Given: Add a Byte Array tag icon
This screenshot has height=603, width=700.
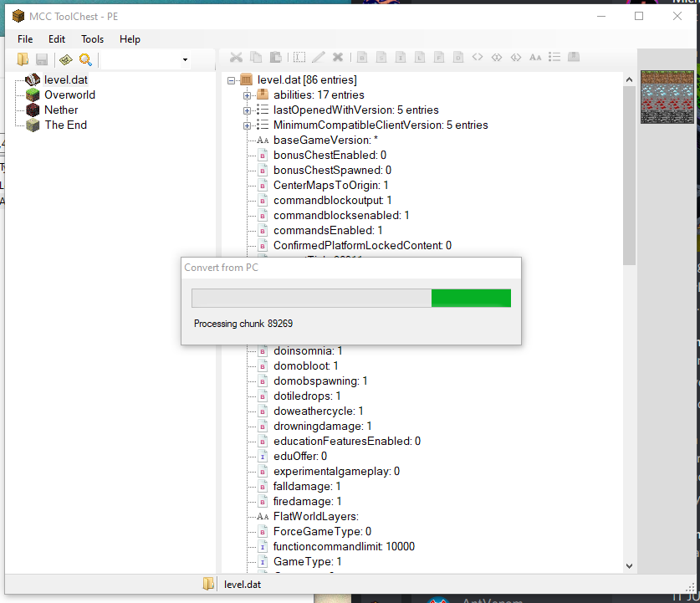Looking at the screenshot, I should 478,57.
